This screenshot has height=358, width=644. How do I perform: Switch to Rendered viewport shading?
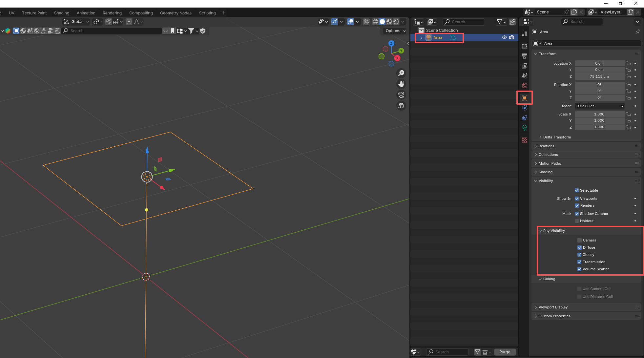click(x=396, y=22)
